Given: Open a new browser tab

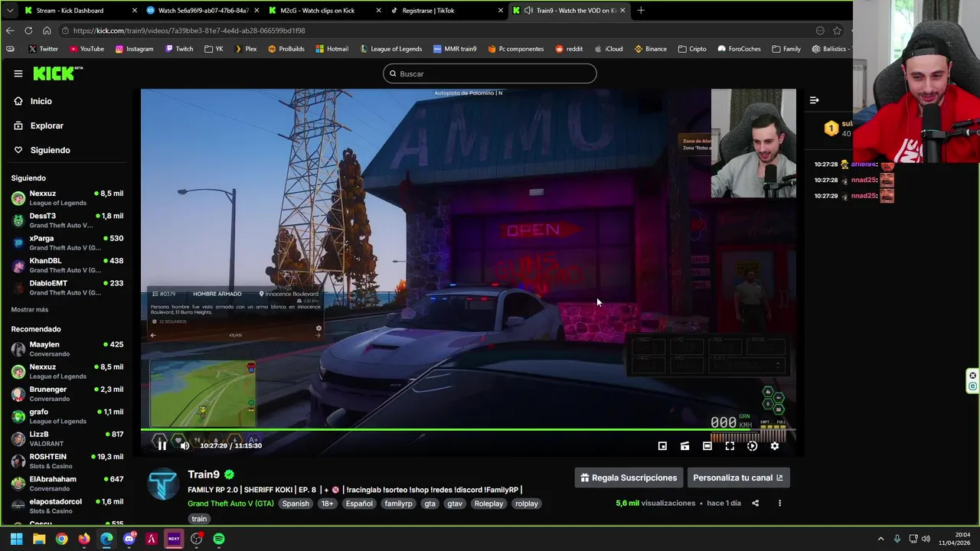Looking at the screenshot, I should 641,11.
